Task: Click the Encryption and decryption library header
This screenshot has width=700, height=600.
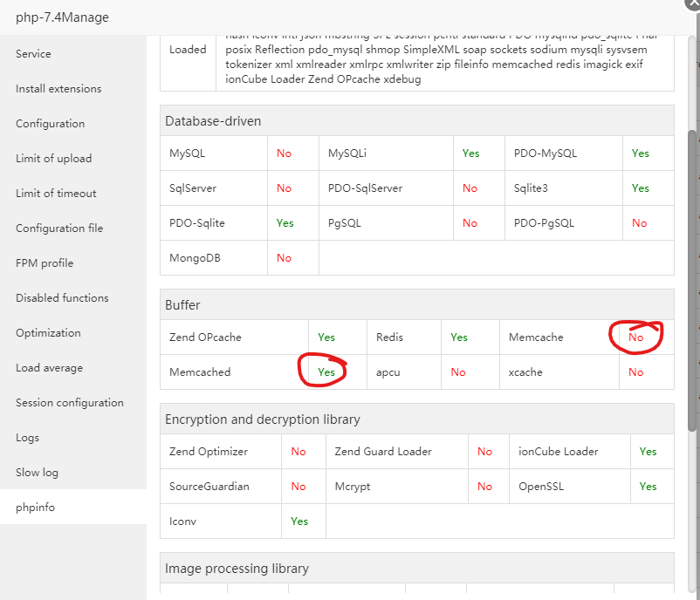Action: coord(262,419)
